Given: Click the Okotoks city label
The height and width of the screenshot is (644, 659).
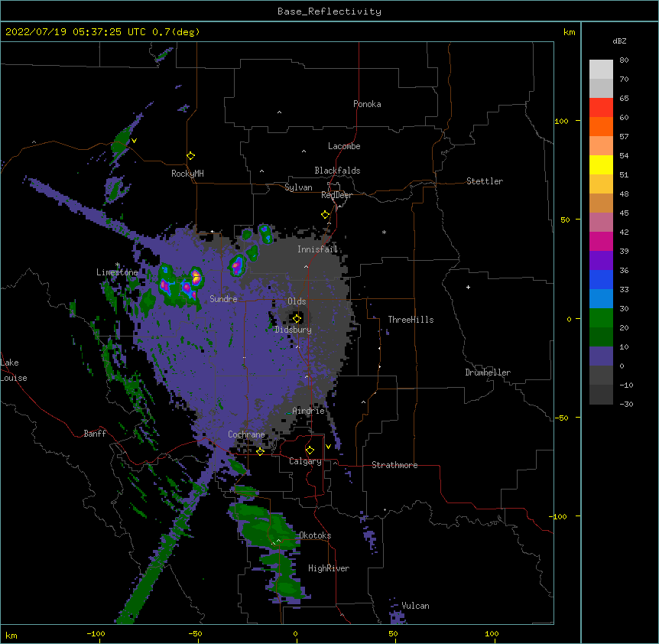Looking at the screenshot, I should pyautogui.click(x=315, y=535).
